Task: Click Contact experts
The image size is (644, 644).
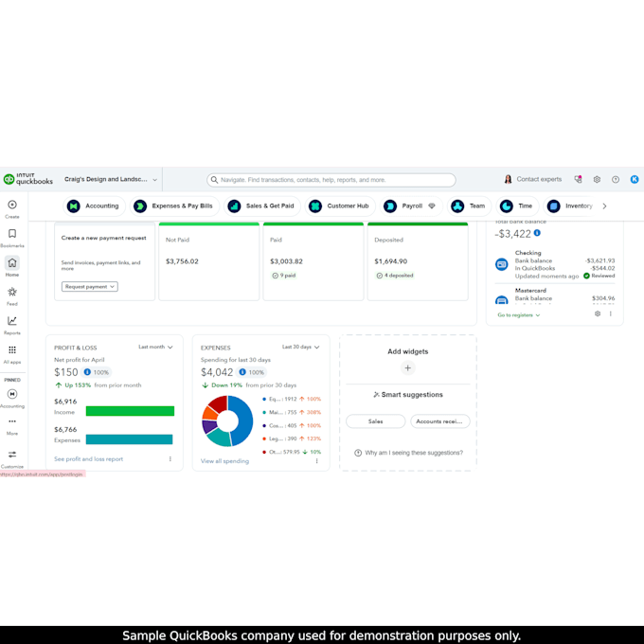Action: coord(532,179)
